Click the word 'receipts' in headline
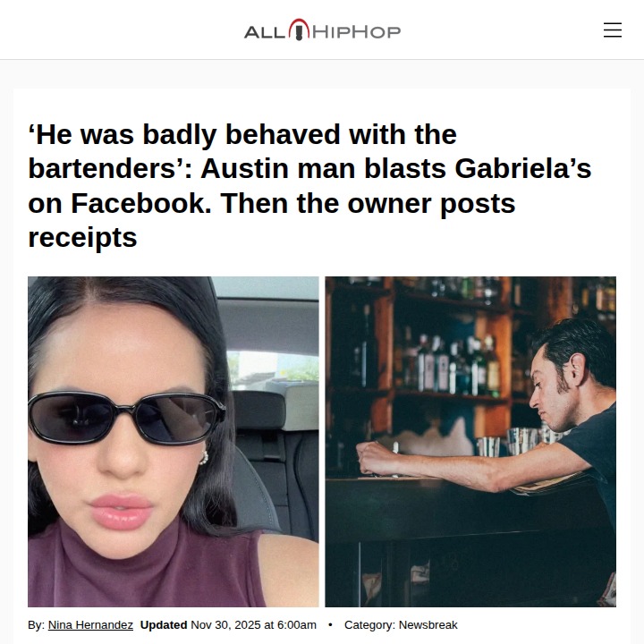Image resolution: width=644 pixels, height=644 pixels. pyautogui.click(x=82, y=238)
